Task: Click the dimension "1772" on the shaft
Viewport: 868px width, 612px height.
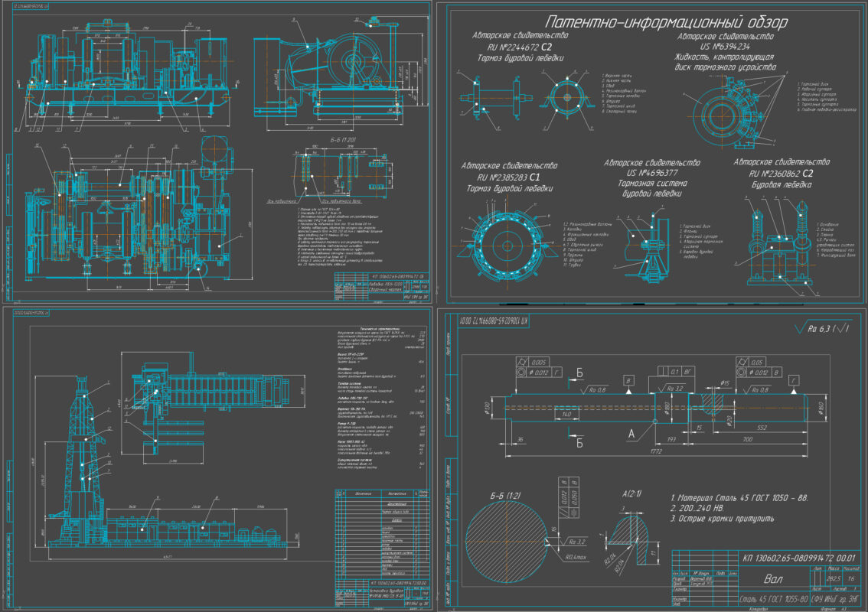Action: click(656, 451)
